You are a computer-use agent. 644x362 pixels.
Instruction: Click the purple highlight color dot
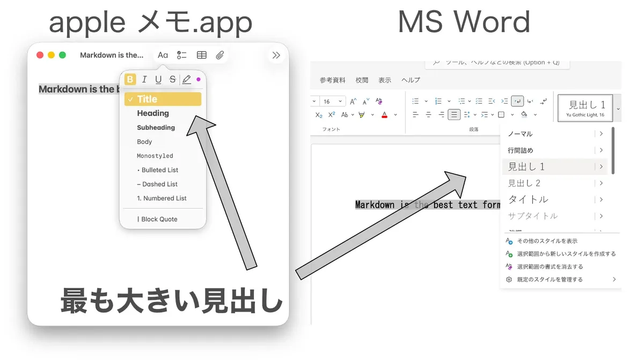coord(199,80)
